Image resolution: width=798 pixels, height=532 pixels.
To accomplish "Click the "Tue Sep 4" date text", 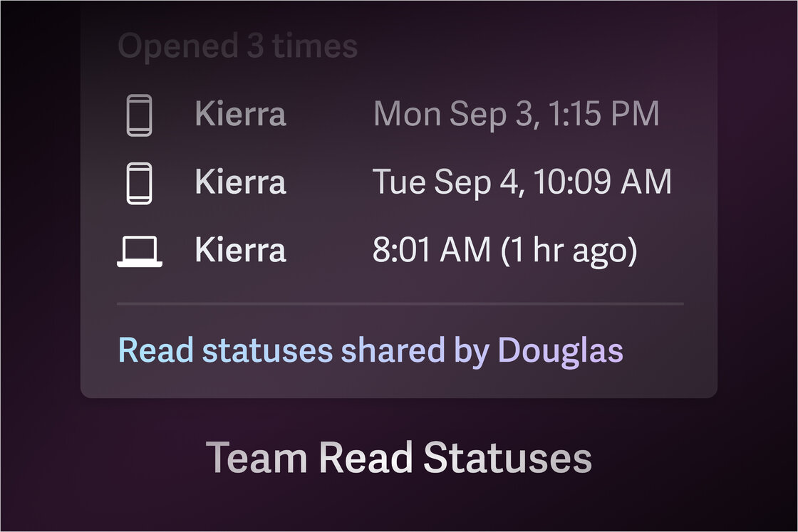I will coord(446,183).
